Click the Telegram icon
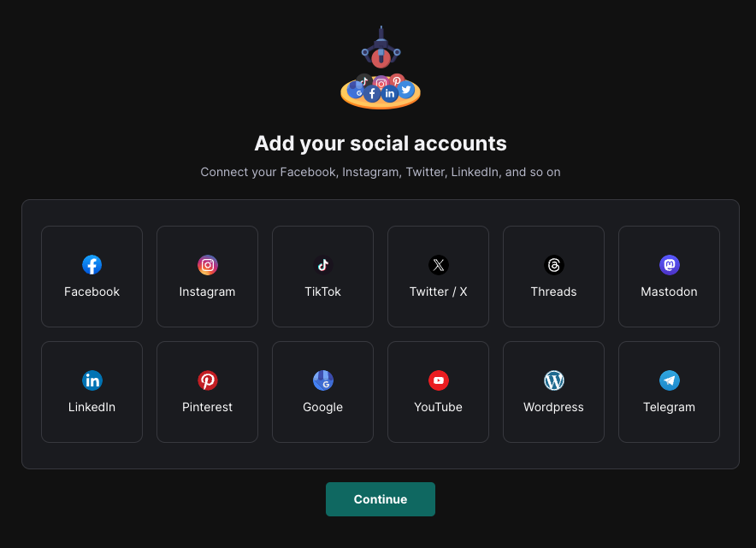 point(669,380)
